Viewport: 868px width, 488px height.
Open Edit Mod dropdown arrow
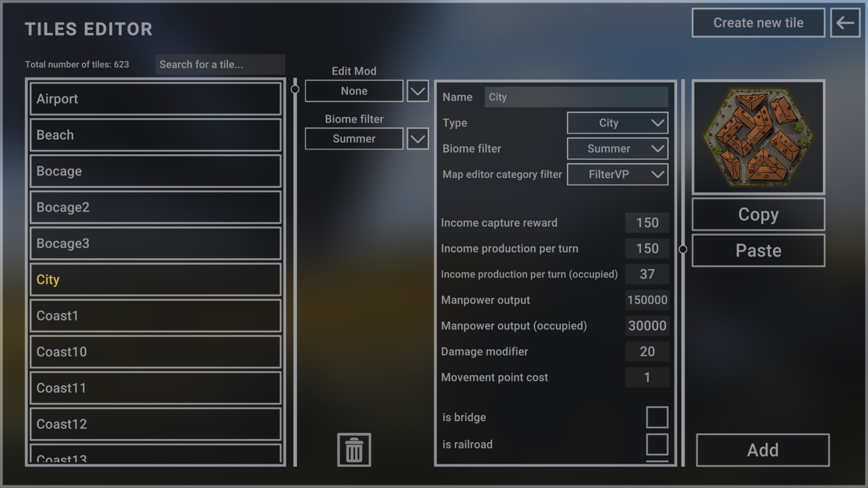pyautogui.click(x=417, y=91)
